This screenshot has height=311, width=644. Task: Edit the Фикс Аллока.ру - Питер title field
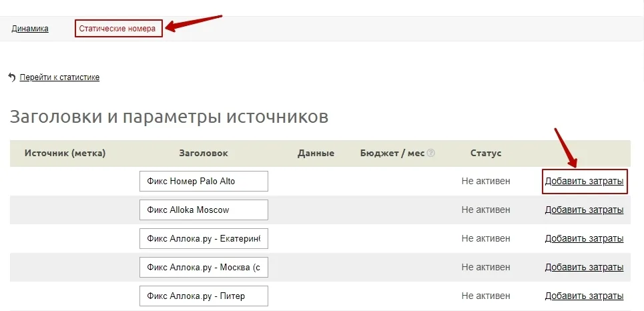(x=204, y=296)
